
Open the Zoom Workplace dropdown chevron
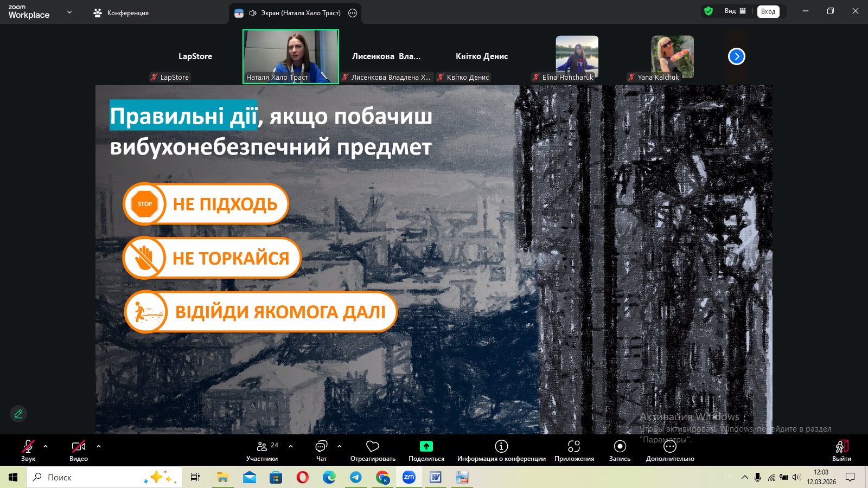[x=69, y=12]
